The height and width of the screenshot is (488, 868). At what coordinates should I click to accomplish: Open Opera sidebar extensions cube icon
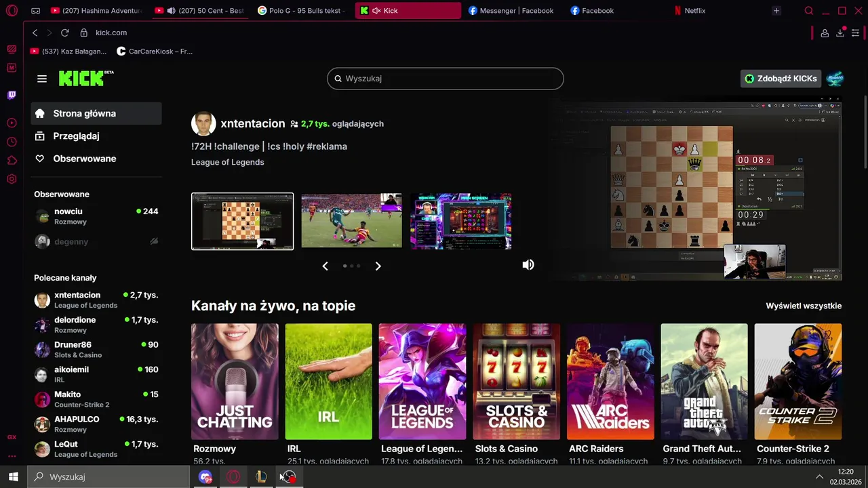point(12,161)
